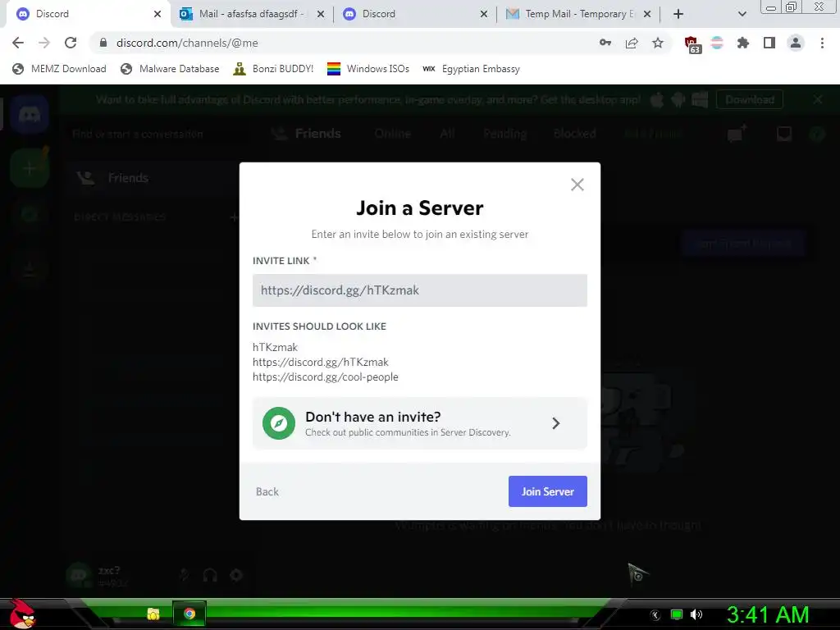Dismiss the desktop app banner
Image resolution: width=840 pixels, height=630 pixels.
click(818, 99)
